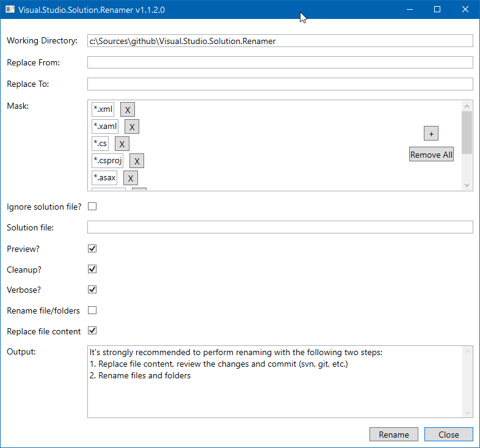Screen dimensions: 480x448
Task: Click the Mask list scroll up arrow
Action: tap(467, 106)
